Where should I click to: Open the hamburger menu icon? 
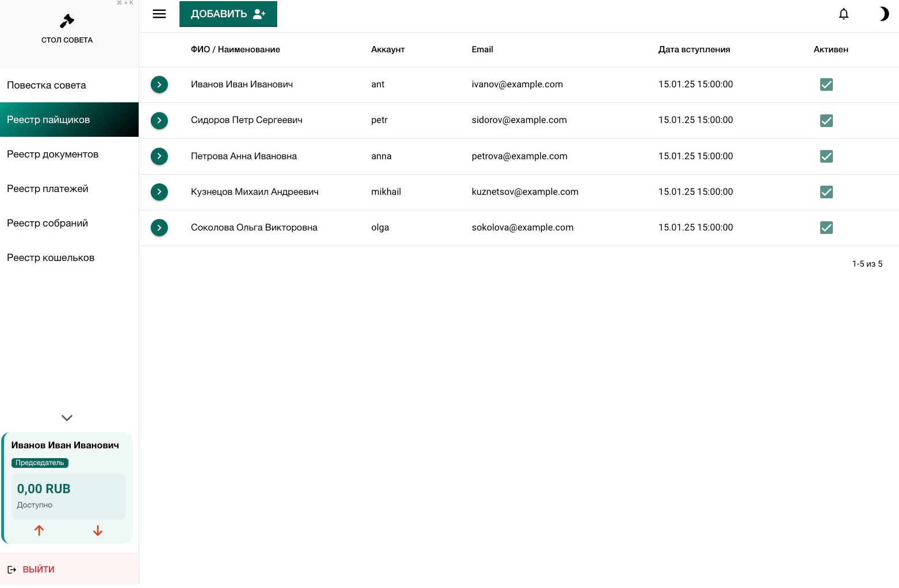point(159,14)
